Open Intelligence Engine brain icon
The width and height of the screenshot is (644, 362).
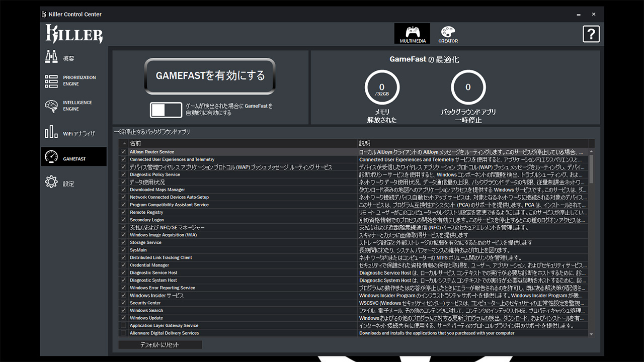(x=51, y=106)
